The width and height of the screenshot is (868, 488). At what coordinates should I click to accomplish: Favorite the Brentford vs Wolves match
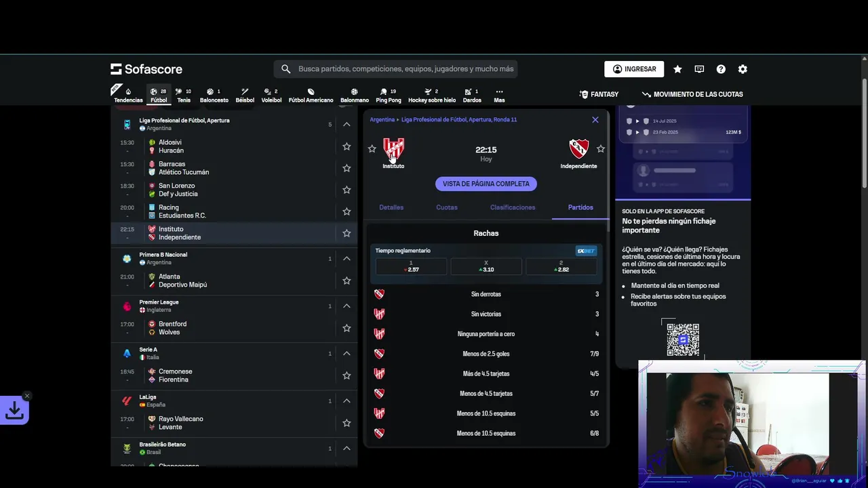[347, 328]
